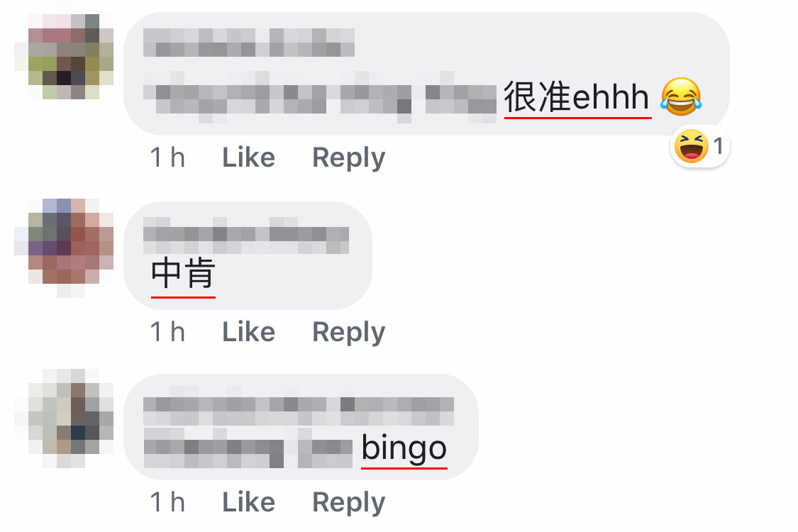Like the 中肯 comment
798x532 pixels.
(x=248, y=332)
